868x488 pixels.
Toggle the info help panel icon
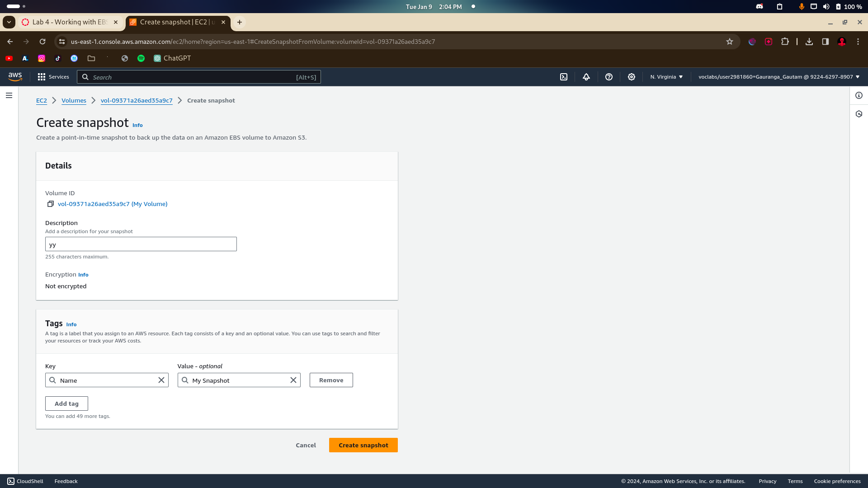859,95
